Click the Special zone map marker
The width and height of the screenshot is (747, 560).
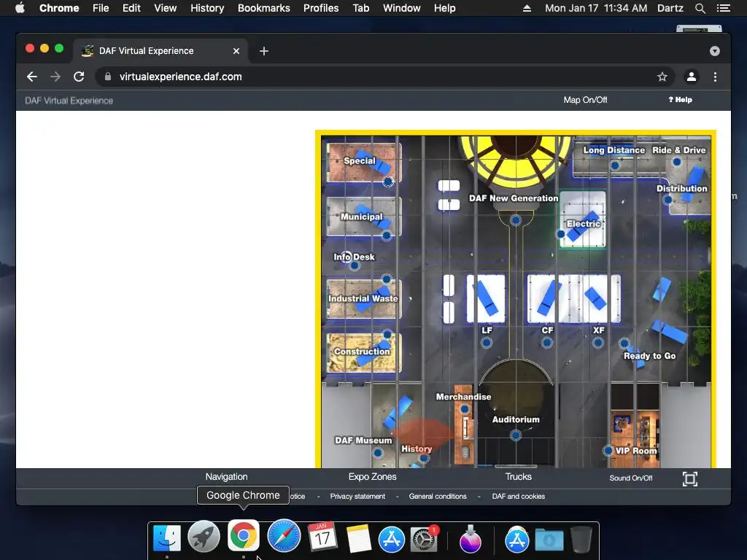coord(388,182)
